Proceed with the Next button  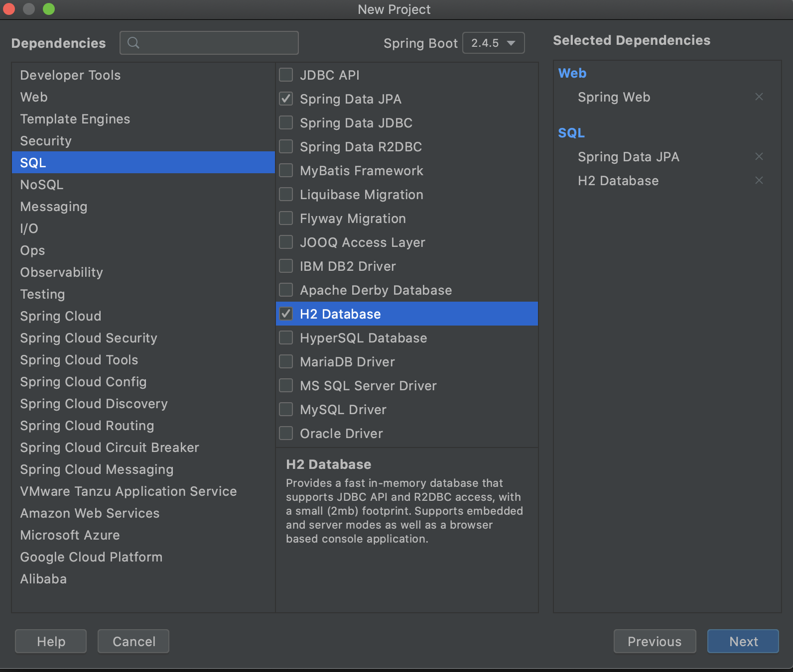[743, 641]
